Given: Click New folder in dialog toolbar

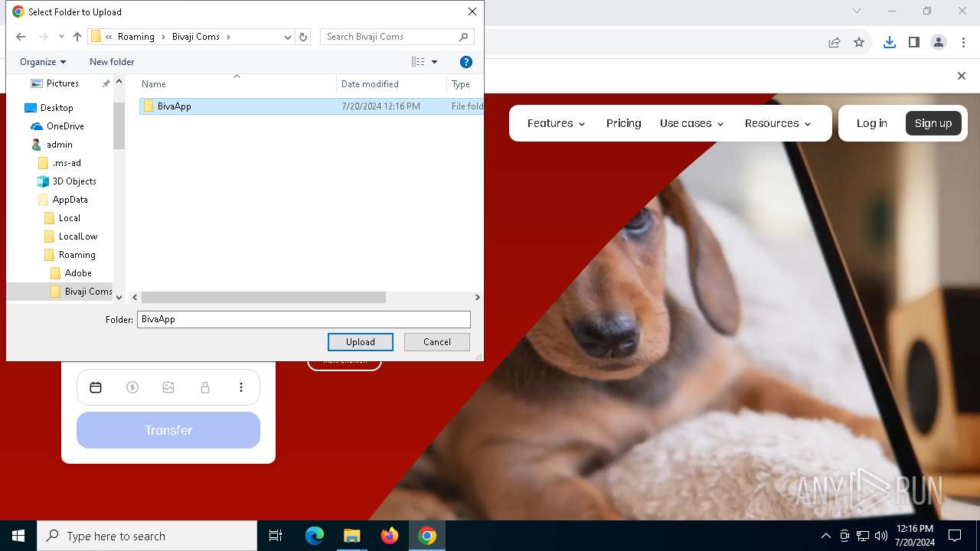Looking at the screenshot, I should (x=112, y=62).
